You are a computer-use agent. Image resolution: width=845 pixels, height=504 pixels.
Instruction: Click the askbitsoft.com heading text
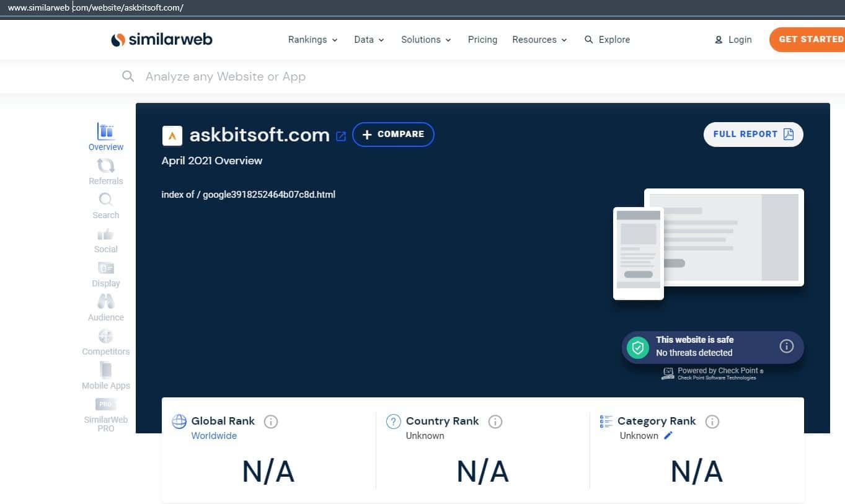point(259,135)
